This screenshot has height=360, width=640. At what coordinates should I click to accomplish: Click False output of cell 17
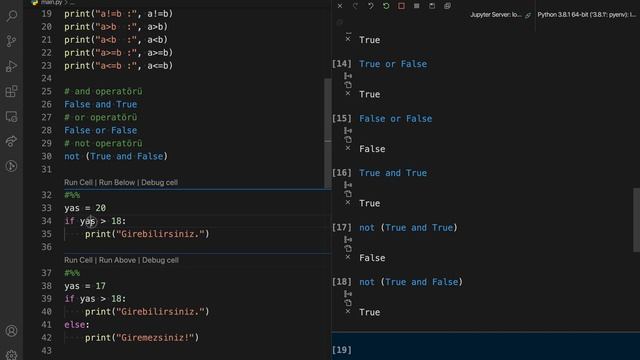coord(372,258)
